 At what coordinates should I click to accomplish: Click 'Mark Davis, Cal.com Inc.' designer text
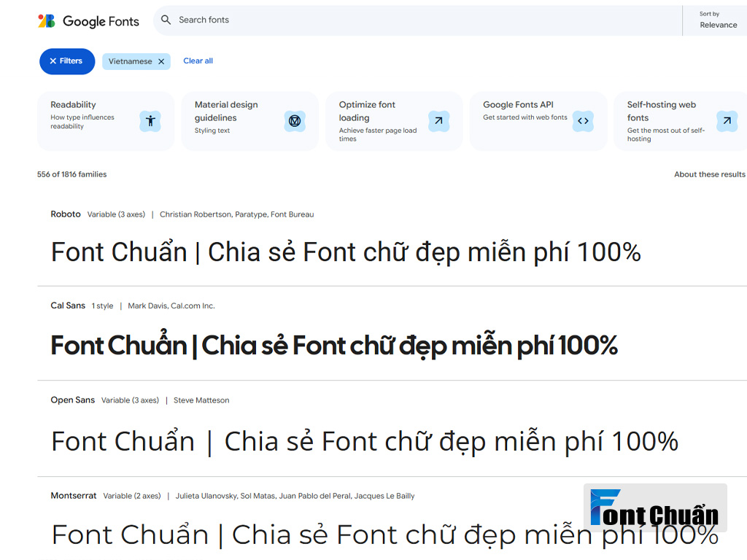[x=171, y=306]
